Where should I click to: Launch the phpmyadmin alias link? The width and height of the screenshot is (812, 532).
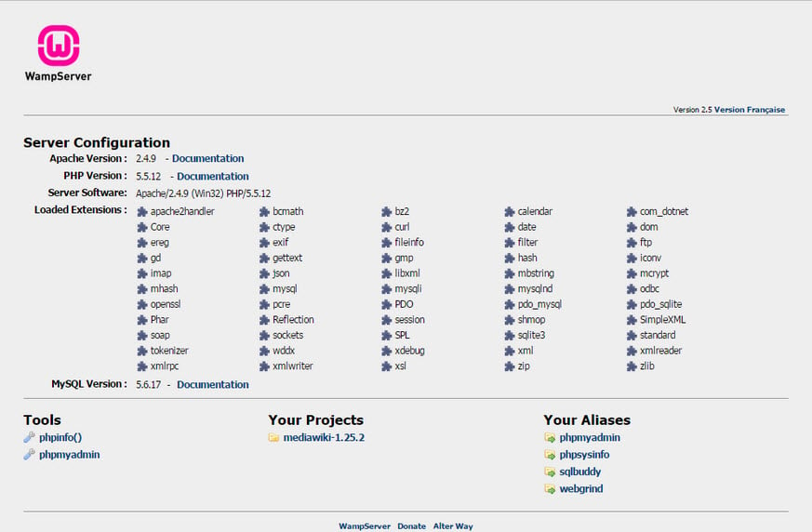(x=589, y=437)
